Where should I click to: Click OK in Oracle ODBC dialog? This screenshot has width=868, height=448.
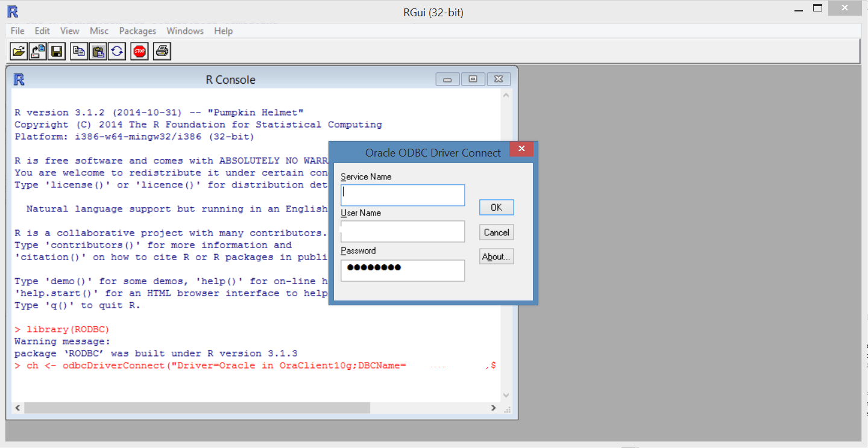[x=497, y=207]
